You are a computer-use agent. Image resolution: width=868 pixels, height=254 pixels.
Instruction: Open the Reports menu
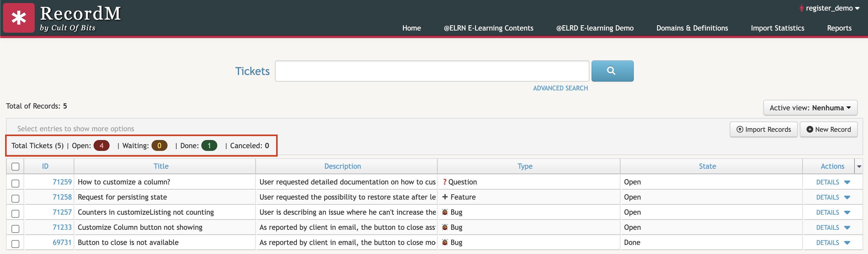(x=839, y=28)
